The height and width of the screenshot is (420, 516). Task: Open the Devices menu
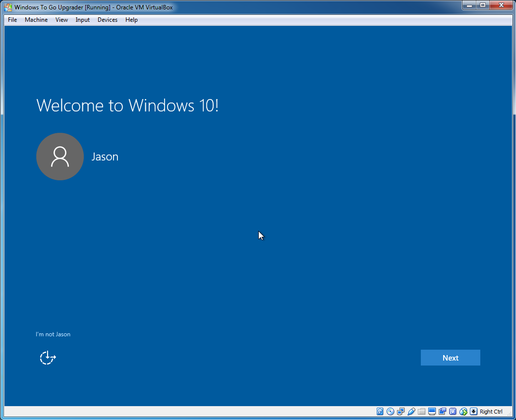point(108,20)
